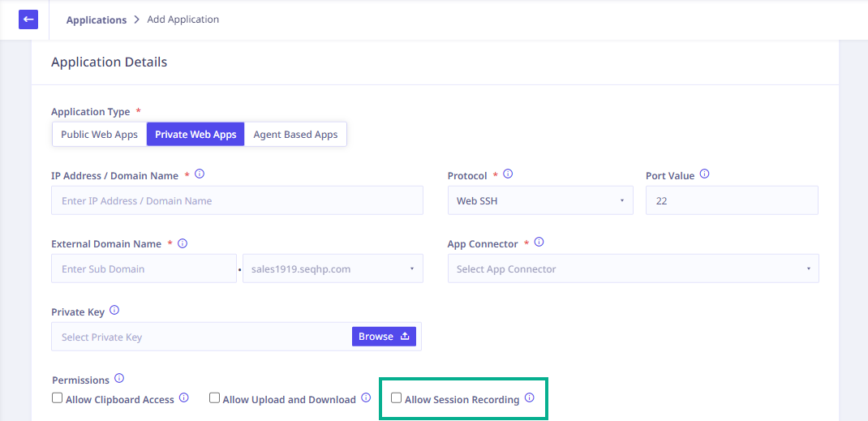Open info icon beside IP Address label

[200, 174]
